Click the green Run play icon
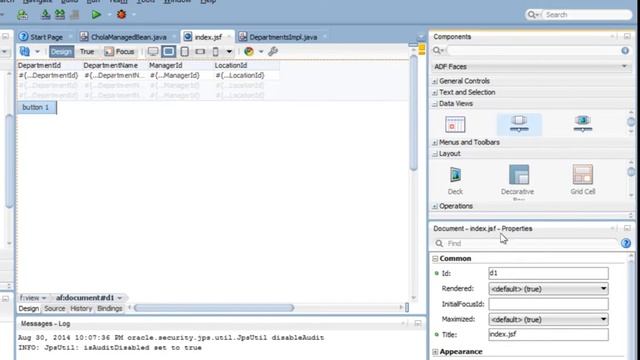This screenshot has height=360, width=640. (96, 15)
